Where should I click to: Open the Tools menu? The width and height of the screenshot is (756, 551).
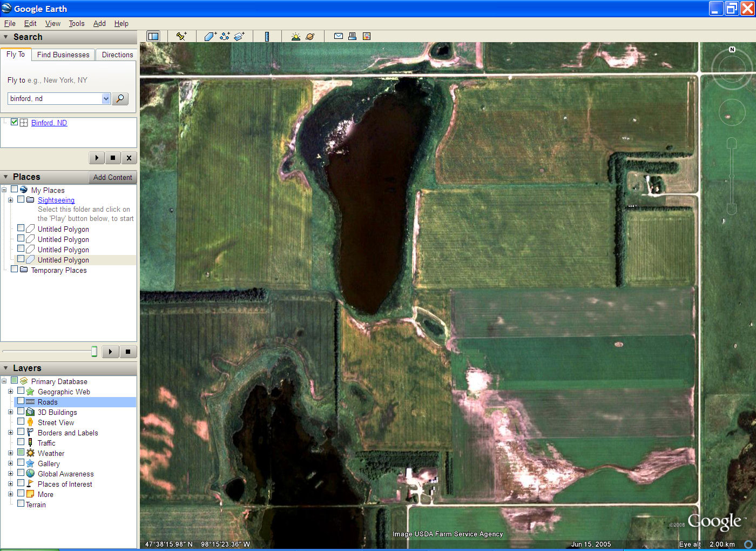[x=77, y=23]
